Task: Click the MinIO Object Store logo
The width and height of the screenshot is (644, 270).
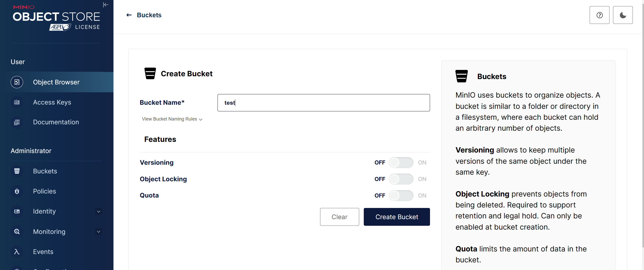Action: pos(56,18)
